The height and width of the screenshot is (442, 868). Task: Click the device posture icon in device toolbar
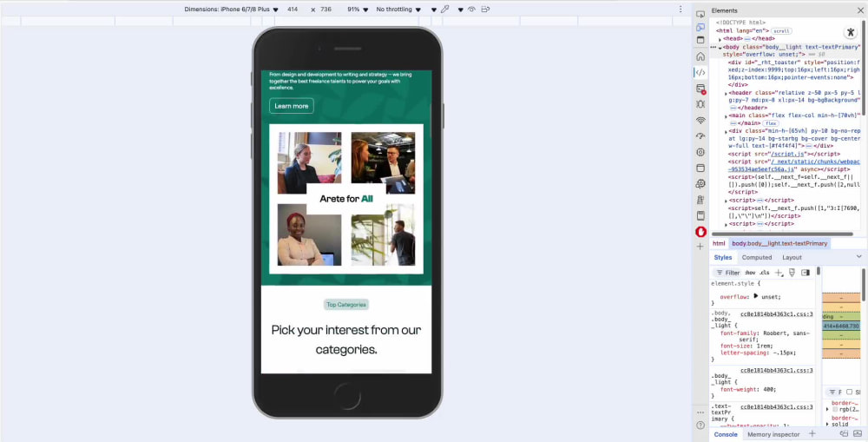point(485,10)
